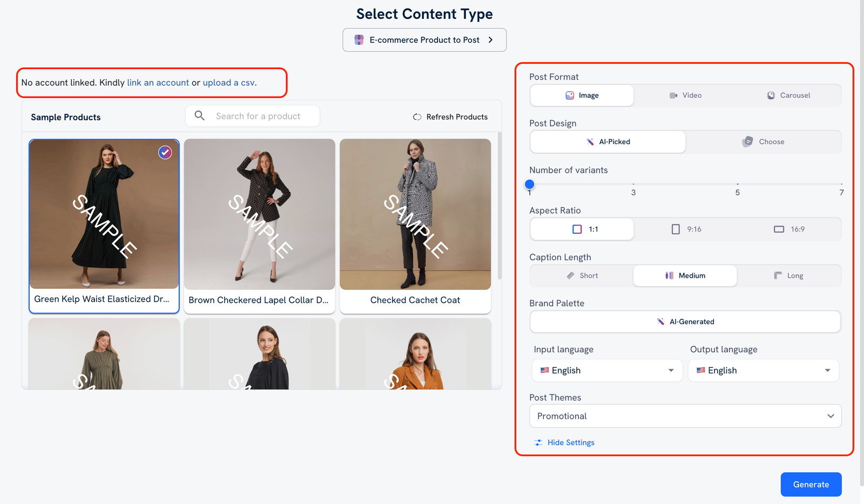Image resolution: width=864 pixels, height=504 pixels.
Task: Select the 9:16 aspect ratio
Action: (x=685, y=229)
